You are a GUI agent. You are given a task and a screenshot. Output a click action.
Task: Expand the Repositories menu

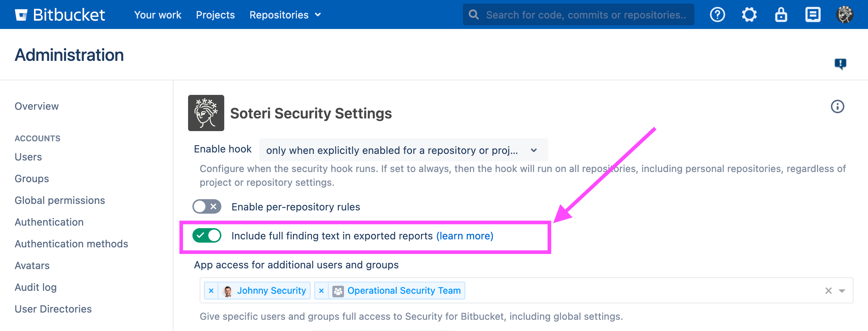tap(285, 15)
